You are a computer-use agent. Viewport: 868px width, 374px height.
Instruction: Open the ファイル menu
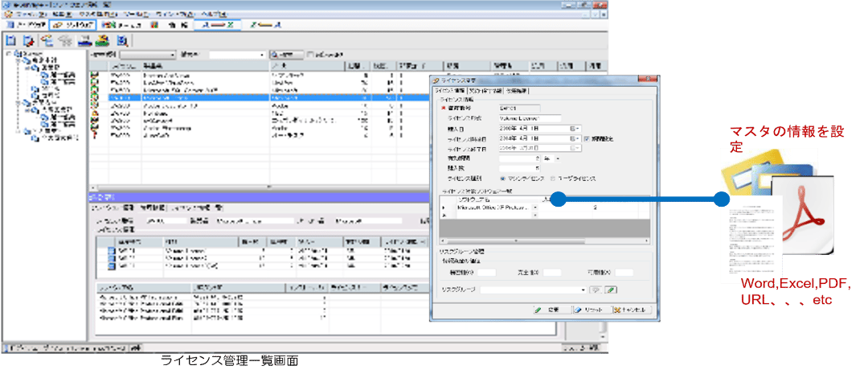pos(30,13)
